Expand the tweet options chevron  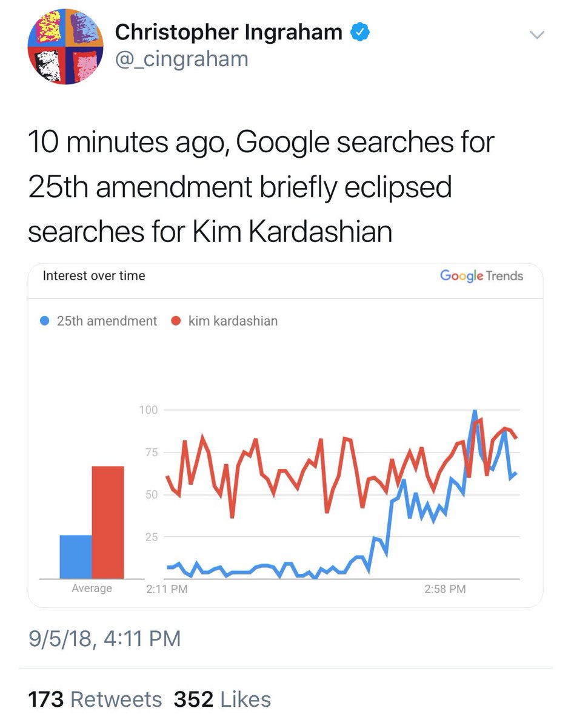click(537, 35)
